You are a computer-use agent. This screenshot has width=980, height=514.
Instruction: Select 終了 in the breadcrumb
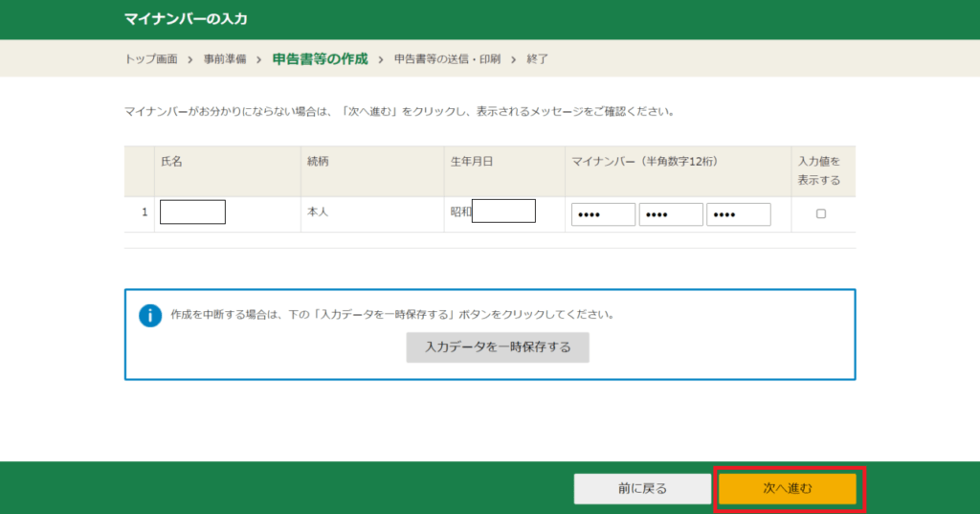[538, 58]
